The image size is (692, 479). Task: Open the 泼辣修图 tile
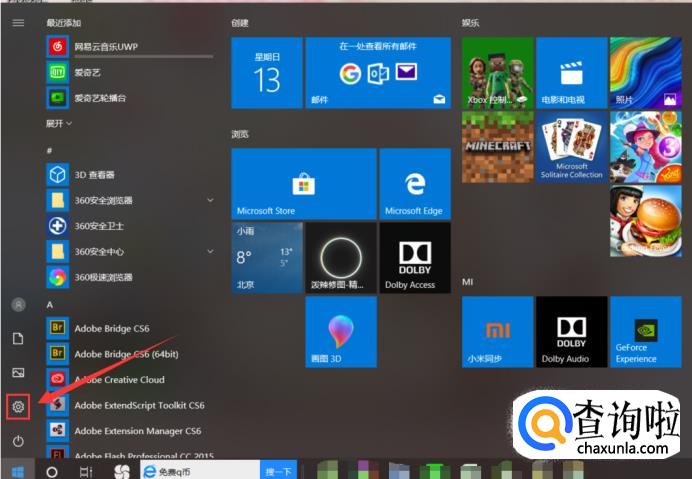pyautogui.click(x=341, y=258)
